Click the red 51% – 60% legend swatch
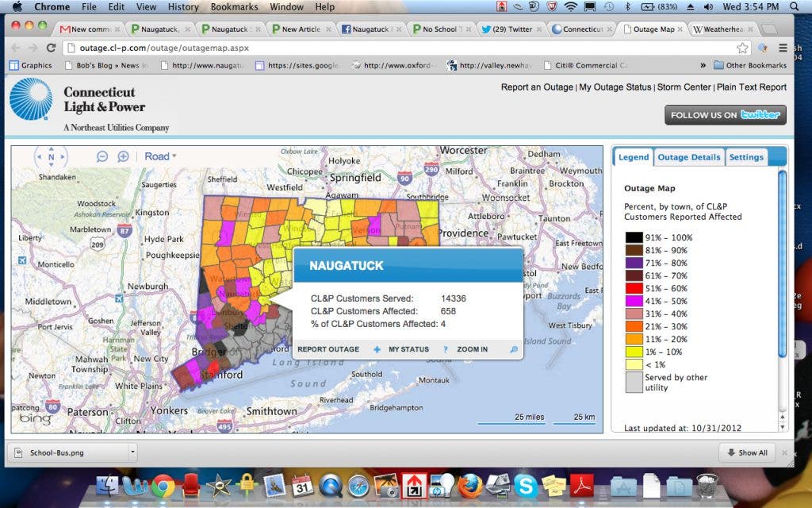 tap(633, 288)
